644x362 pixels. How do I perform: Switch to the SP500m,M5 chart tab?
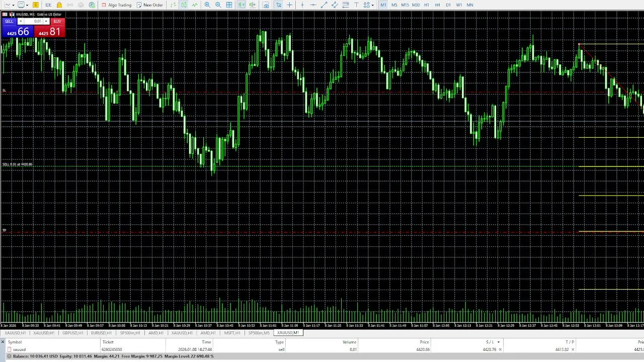click(259, 333)
